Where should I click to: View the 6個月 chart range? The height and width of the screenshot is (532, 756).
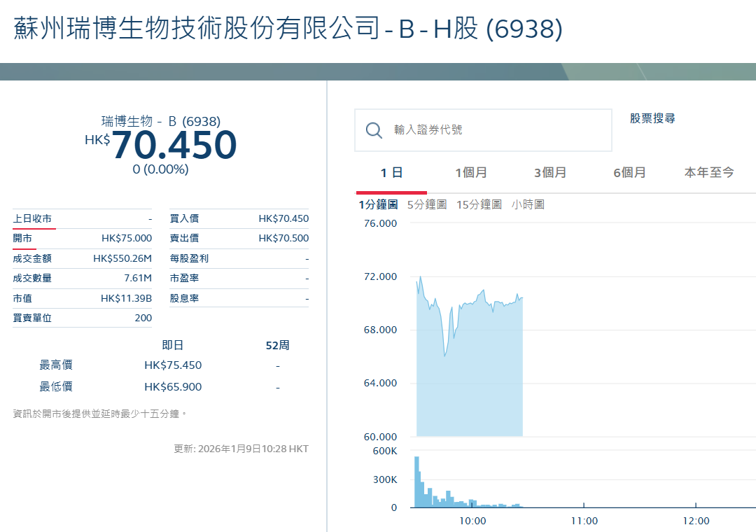[629, 171]
